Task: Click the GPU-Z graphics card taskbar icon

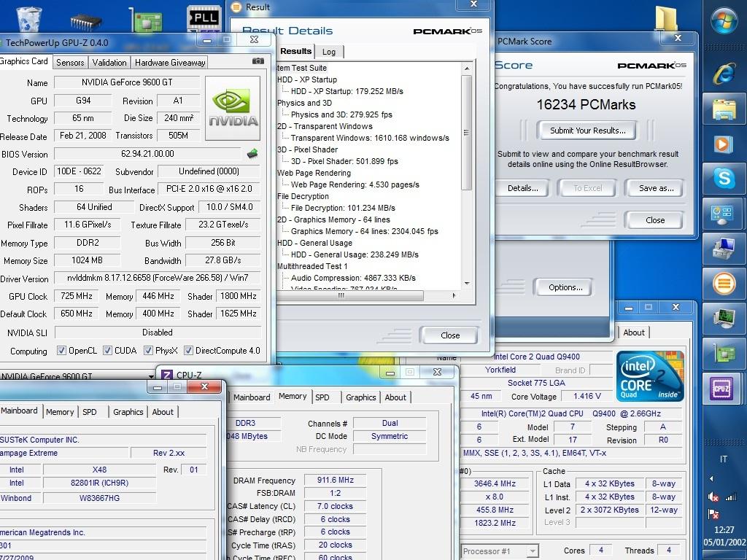Action: pyautogui.click(x=724, y=354)
